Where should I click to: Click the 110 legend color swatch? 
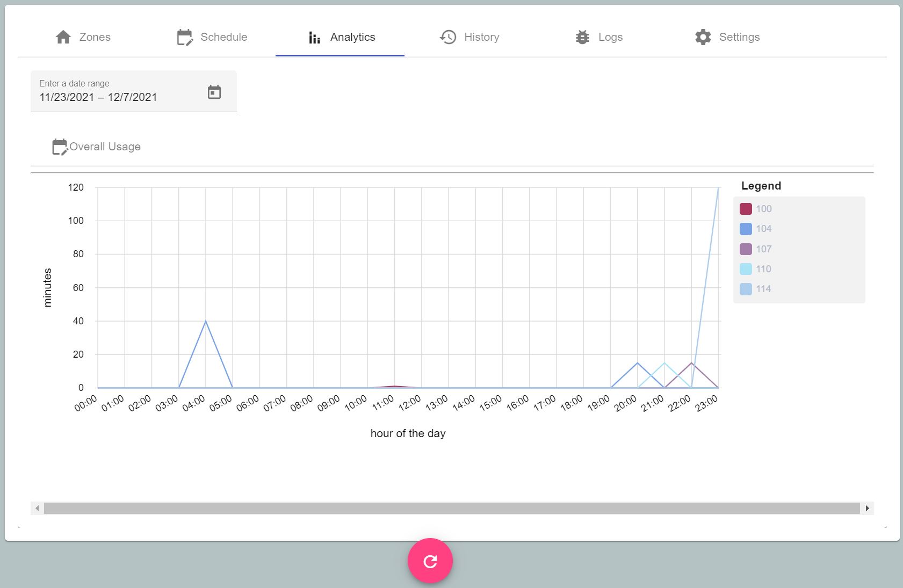tap(746, 269)
